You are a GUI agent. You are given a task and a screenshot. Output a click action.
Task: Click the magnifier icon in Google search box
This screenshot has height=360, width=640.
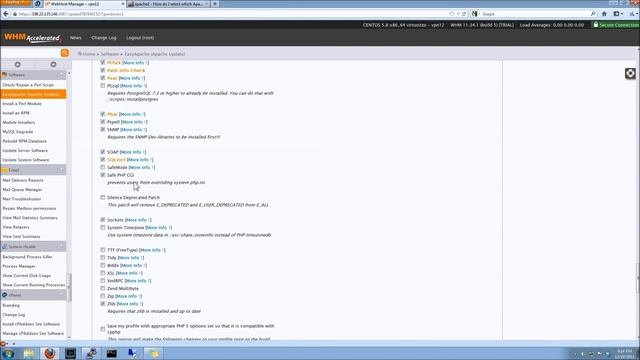[x=593, y=14]
